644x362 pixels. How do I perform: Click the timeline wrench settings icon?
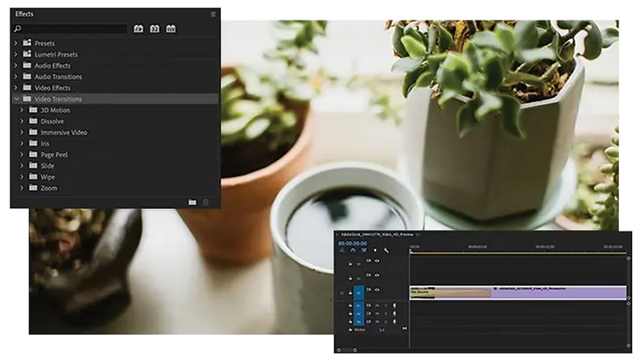[386, 250]
